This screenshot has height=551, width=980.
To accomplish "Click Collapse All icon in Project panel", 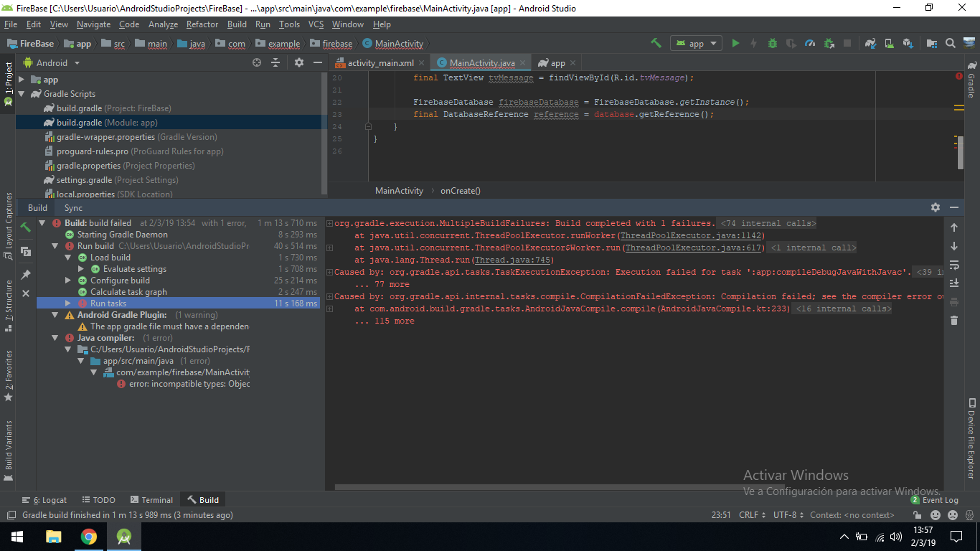I will (x=275, y=62).
